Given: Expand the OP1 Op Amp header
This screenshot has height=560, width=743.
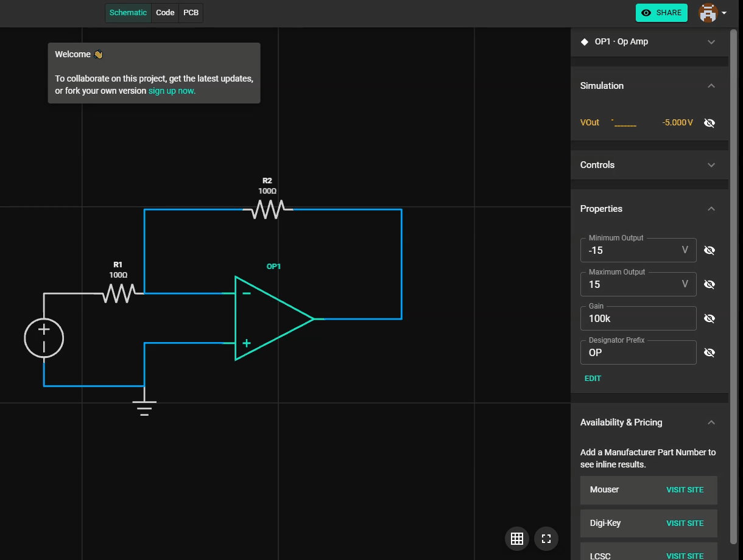Looking at the screenshot, I should tap(649, 42).
